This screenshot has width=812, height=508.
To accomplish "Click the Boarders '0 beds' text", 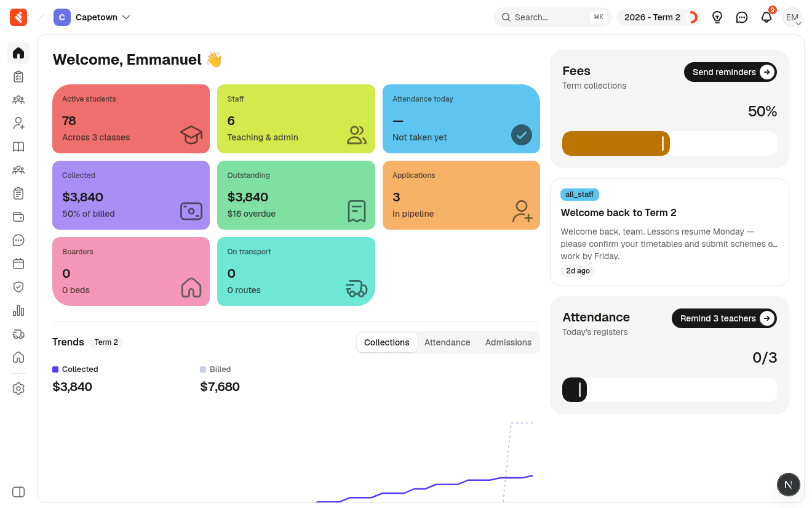I will pyautogui.click(x=76, y=290).
